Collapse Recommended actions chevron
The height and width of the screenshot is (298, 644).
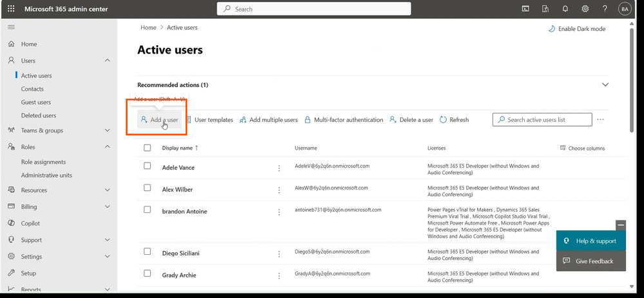coord(605,84)
